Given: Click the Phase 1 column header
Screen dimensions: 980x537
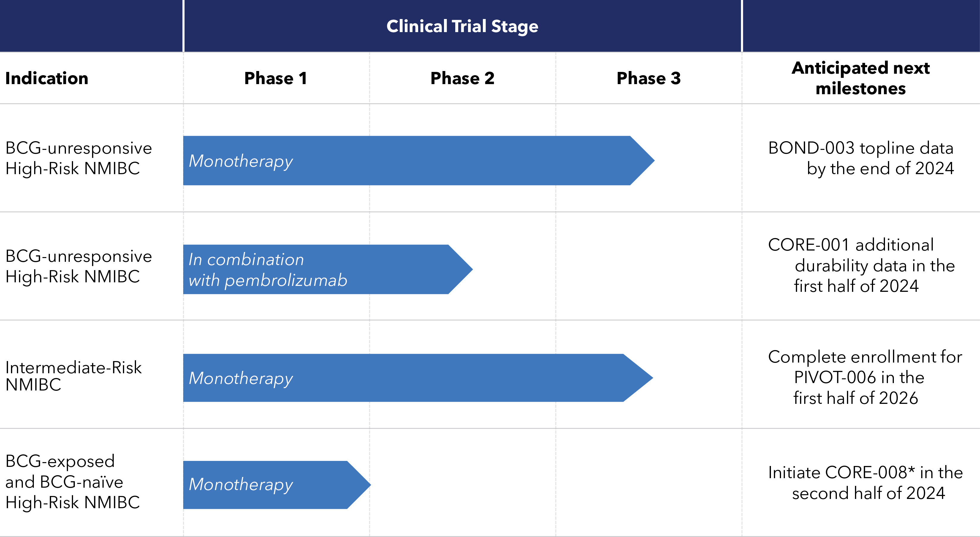Looking at the screenshot, I should click(x=275, y=78).
